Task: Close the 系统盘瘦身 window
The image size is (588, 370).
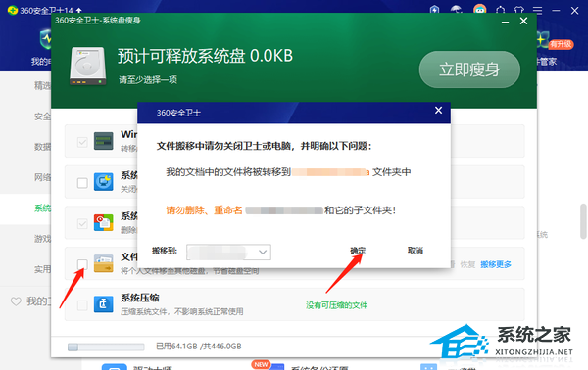Action: 524,21
